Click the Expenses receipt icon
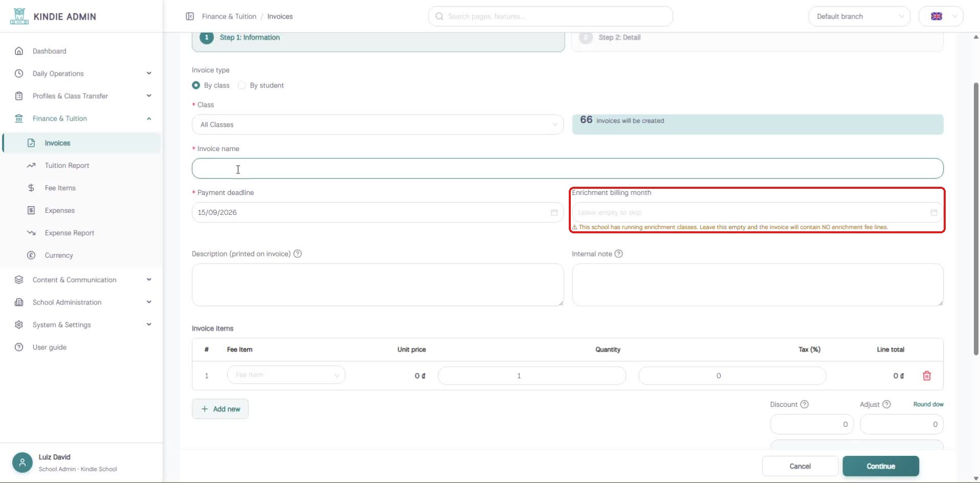The height and width of the screenshot is (483, 980). tap(31, 210)
